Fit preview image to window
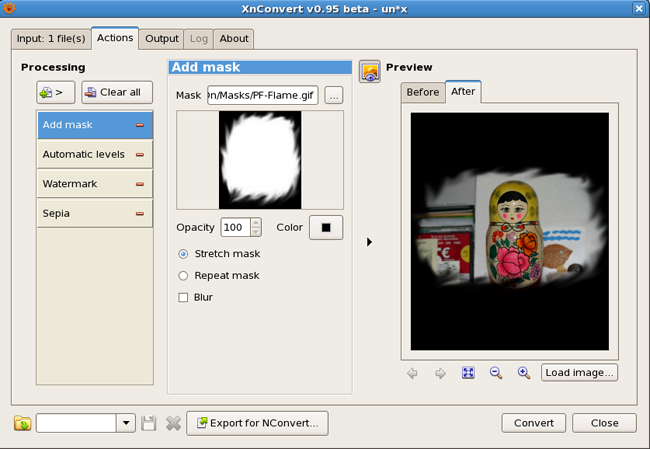The height and width of the screenshot is (449, 650). [468, 373]
